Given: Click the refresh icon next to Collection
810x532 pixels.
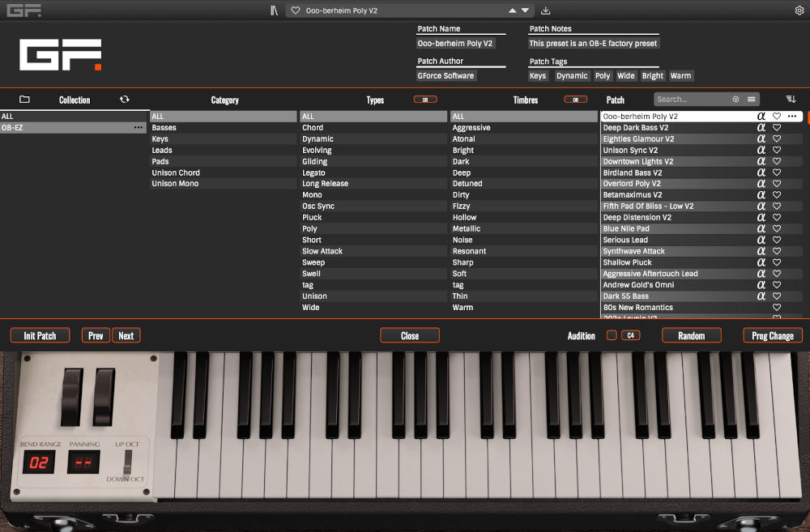Looking at the screenshot, I should [124, 99].
